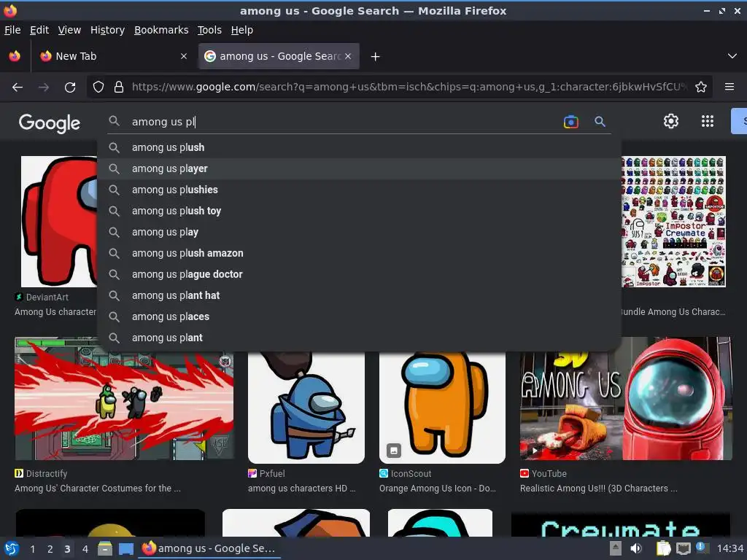Close the among us Google Search tab
This screenshot has height=560, width=747.
point(348,56)
